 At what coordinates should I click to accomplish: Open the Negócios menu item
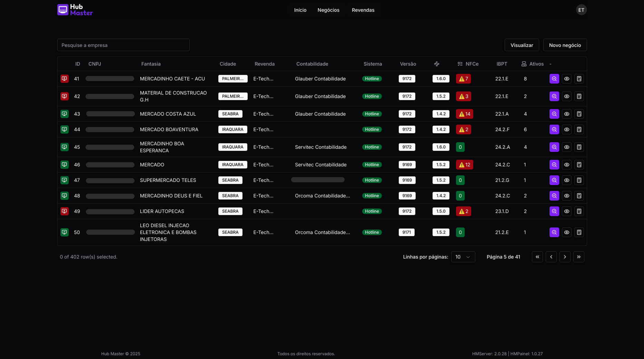point(328,10)
